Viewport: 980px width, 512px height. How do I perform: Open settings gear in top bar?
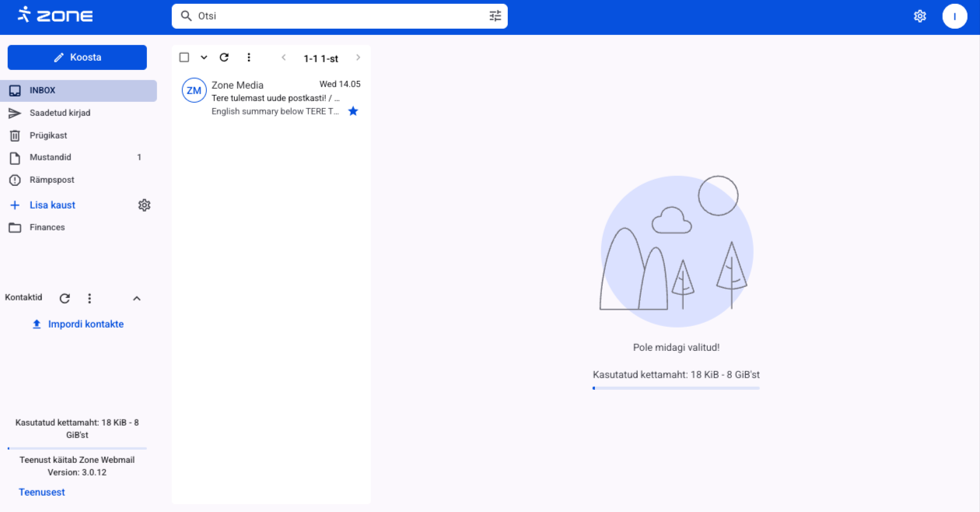coord(919,16)
